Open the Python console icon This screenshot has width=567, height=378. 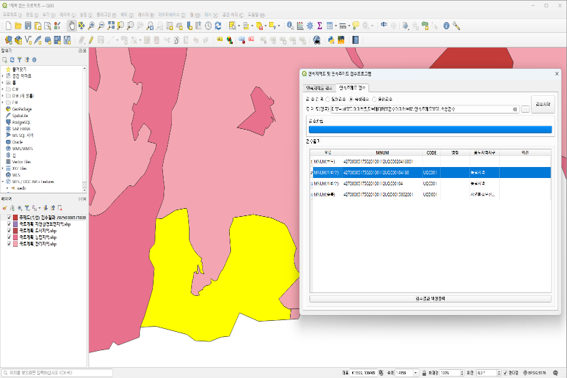[x=331, y=40]
